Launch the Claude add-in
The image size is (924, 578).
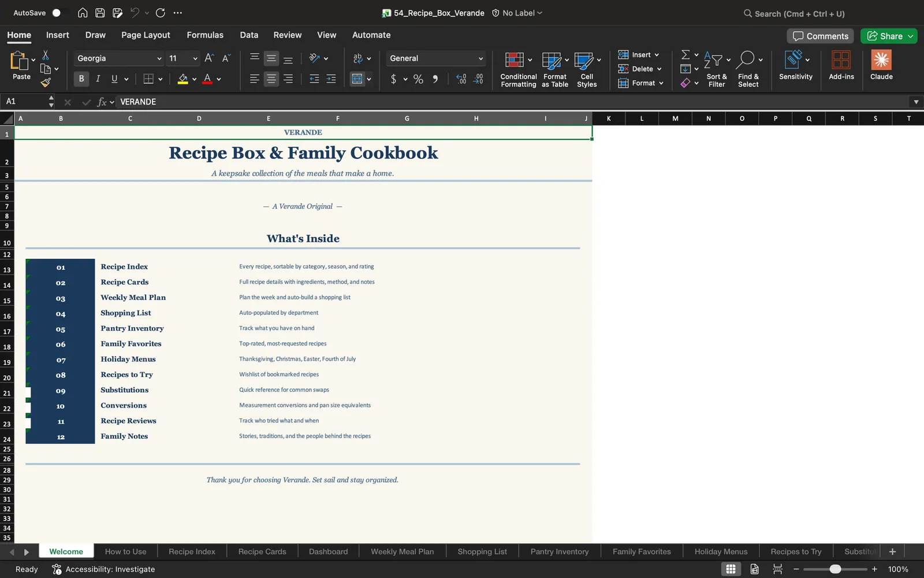click(x=881, y=65)
